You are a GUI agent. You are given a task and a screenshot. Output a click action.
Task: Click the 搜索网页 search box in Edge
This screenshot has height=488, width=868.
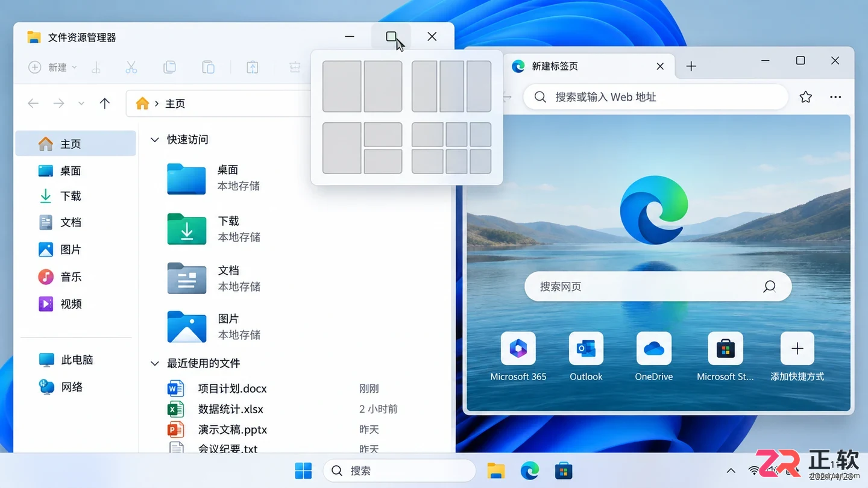coord(658,287)
